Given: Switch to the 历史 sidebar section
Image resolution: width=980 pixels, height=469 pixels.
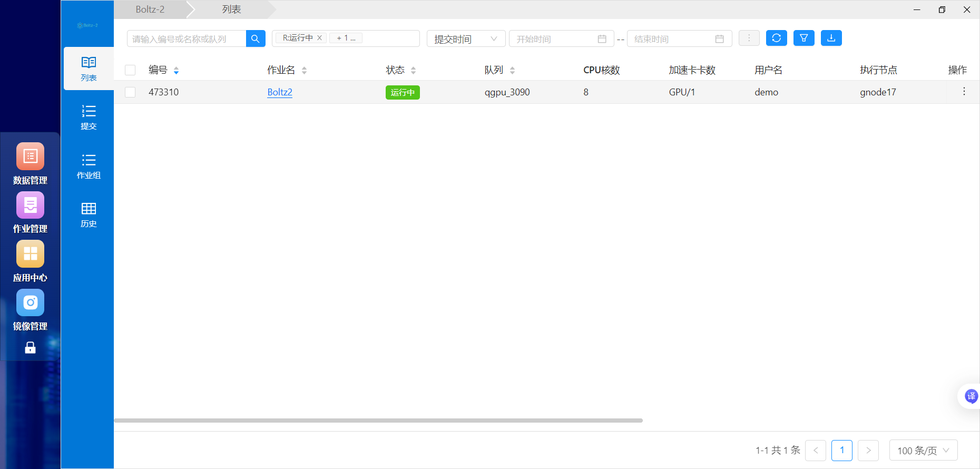Looking at the screenshot, I should [x=89, y=215].
